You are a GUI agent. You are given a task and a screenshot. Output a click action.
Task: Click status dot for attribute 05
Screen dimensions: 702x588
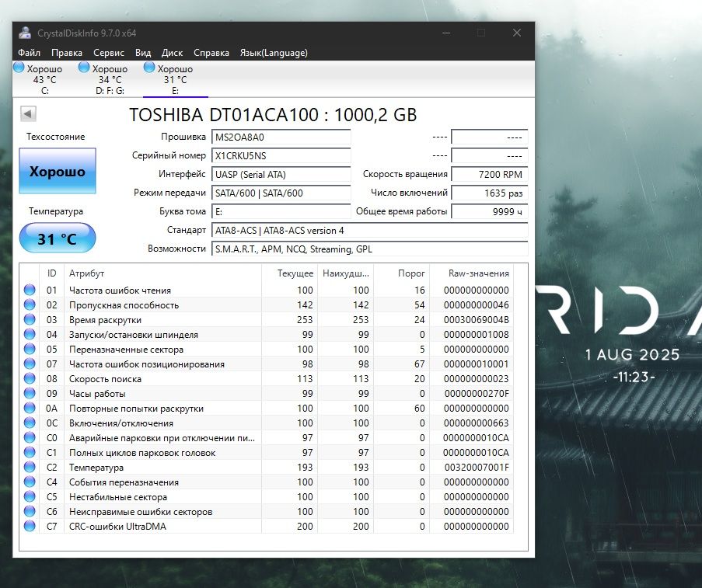(x=30, y=349)
